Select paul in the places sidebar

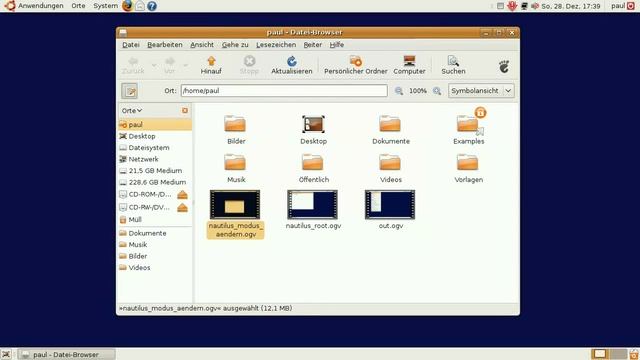[155, 124]
